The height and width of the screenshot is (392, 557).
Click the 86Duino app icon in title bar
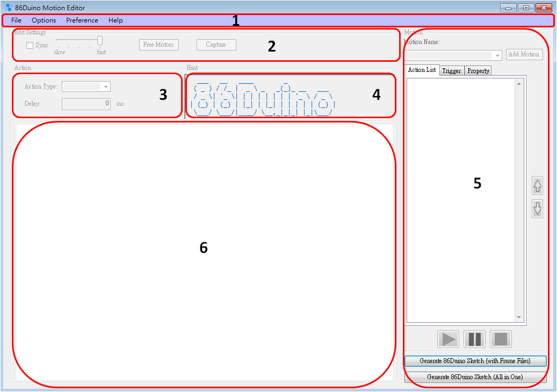coord(9,8)
